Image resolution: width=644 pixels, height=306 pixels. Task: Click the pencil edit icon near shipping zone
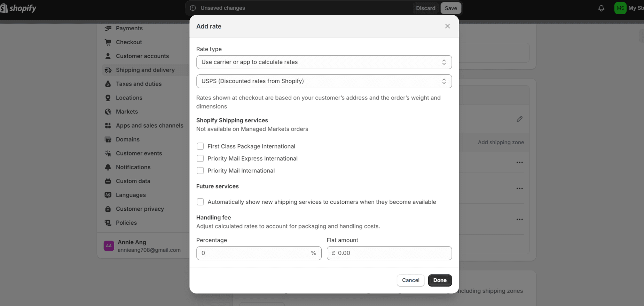(x=519, y=119)
